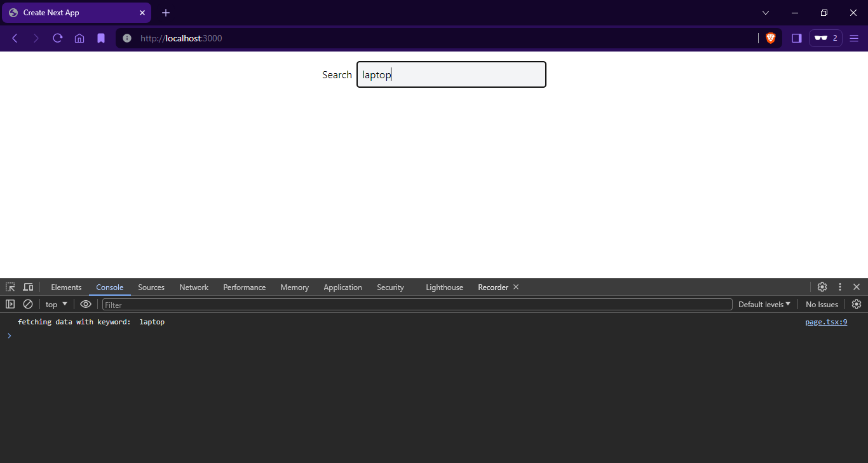Screen dimensions: 868x463
Task: Open the console settings gear on filter bar
Action: pos(857,304)
